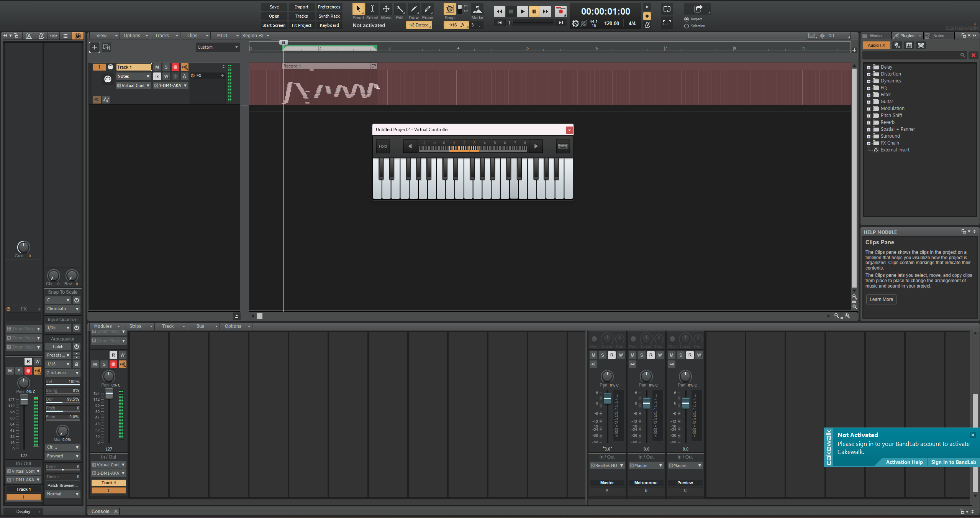980x518 pixels.
Task: Toggle the metronome icon in transport
Action: (x=647, y=25)
